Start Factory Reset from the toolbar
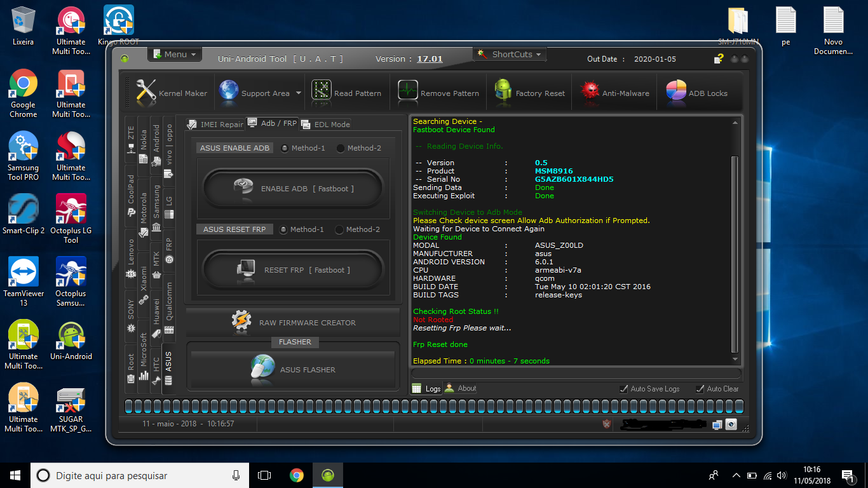The height and width of the screenshot is (488, 868). pos(529,93)
